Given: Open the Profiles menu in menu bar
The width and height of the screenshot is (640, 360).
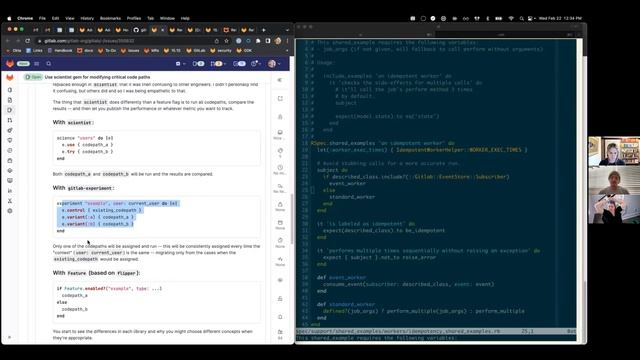Looking at the screenshot, I should [x=134, y=18].
